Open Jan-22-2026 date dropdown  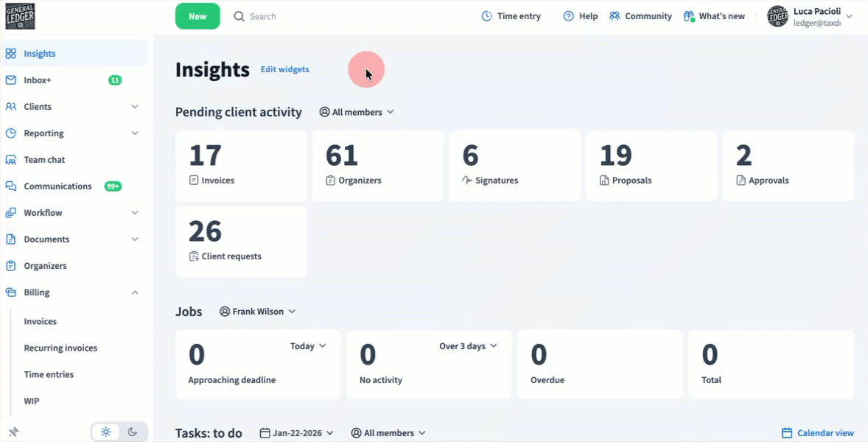[x=296, y=433]
